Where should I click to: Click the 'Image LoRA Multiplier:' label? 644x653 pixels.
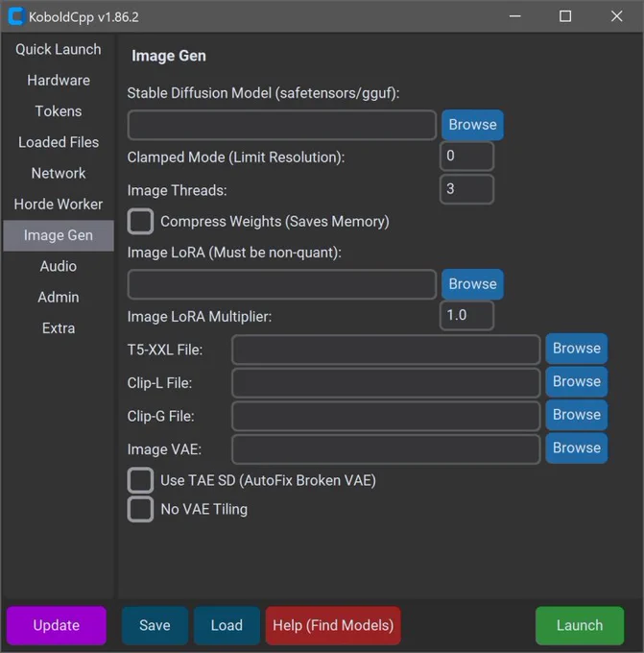(200, 317)
